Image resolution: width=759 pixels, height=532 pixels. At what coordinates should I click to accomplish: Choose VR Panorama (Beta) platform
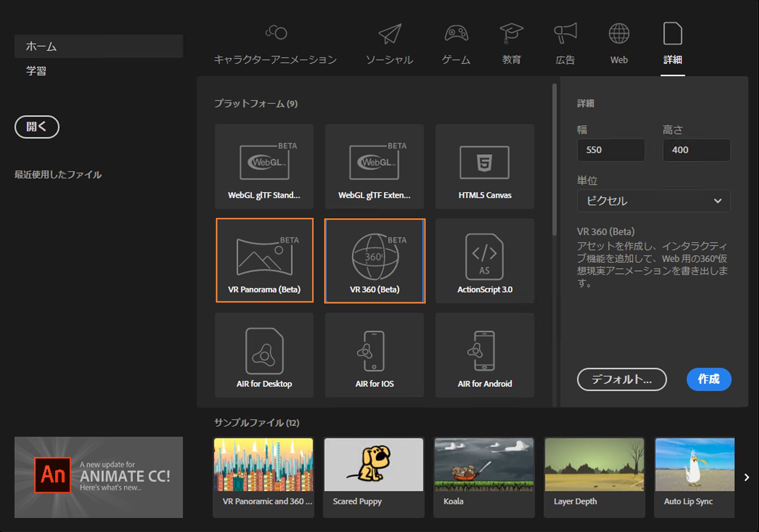[265, 260]
